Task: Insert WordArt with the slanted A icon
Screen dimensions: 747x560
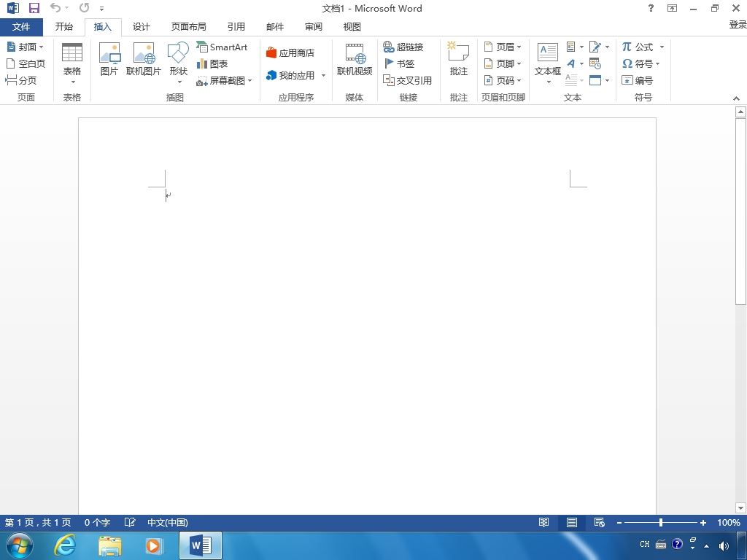Action: coord(571,63)
